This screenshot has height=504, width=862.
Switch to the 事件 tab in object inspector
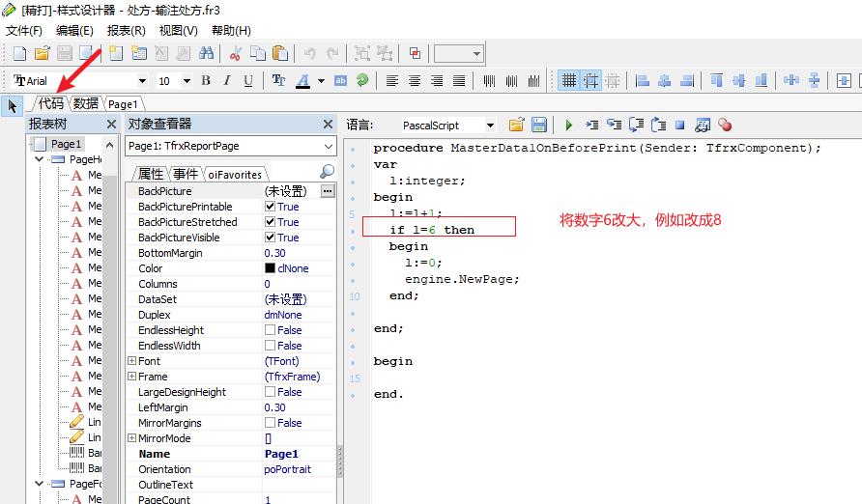[185, 174]
